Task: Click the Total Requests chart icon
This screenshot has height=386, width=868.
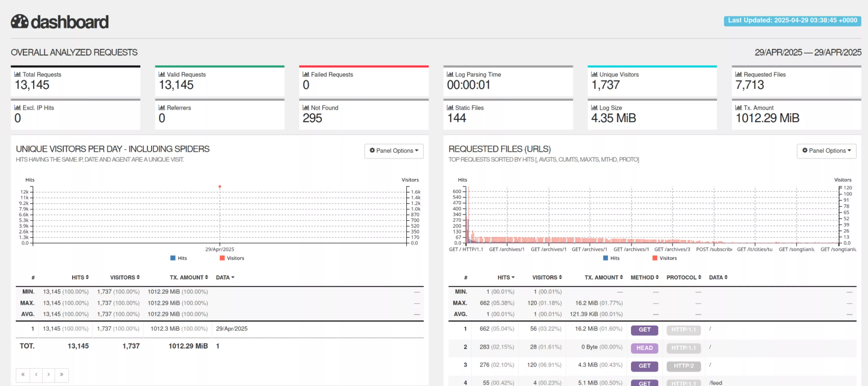Action: click(x=18, y=74)
